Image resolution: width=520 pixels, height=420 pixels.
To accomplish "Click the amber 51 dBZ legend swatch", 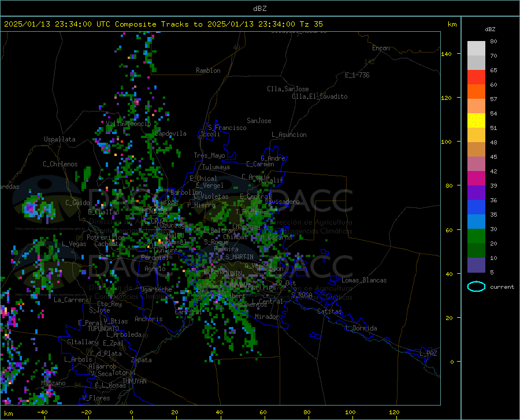I will [476, 135].
